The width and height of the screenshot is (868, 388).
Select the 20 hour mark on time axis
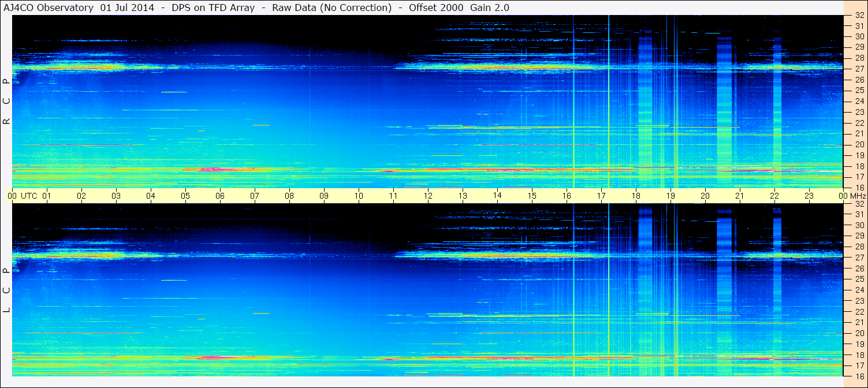tap(705, 196)
